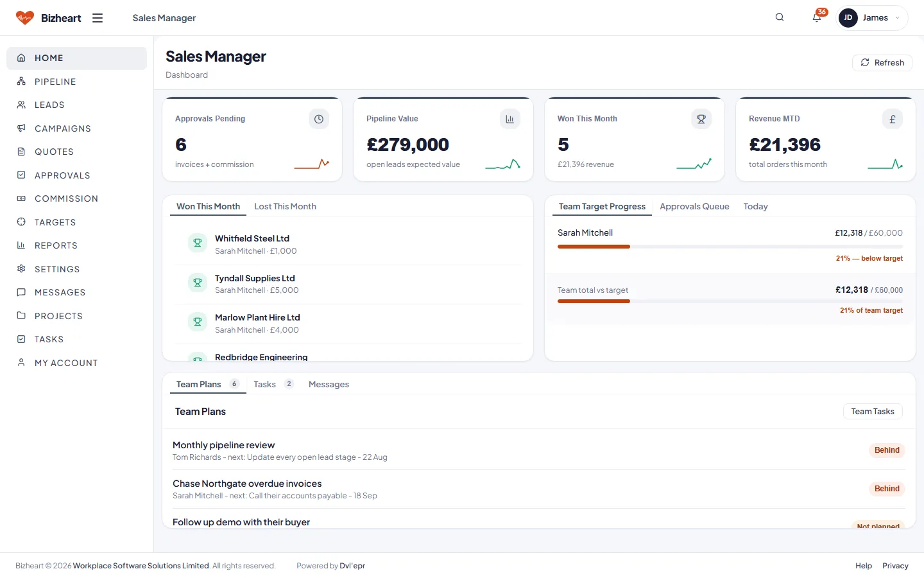
Task: Click the Targets sidebar icon
Action: [x=21, y=222]
